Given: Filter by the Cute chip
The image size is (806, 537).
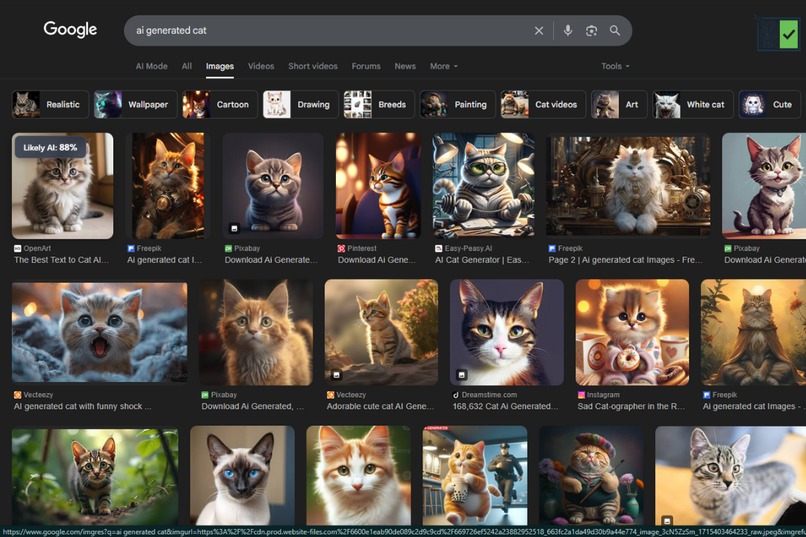Looking at the screenshot, I should click(771, 104).
